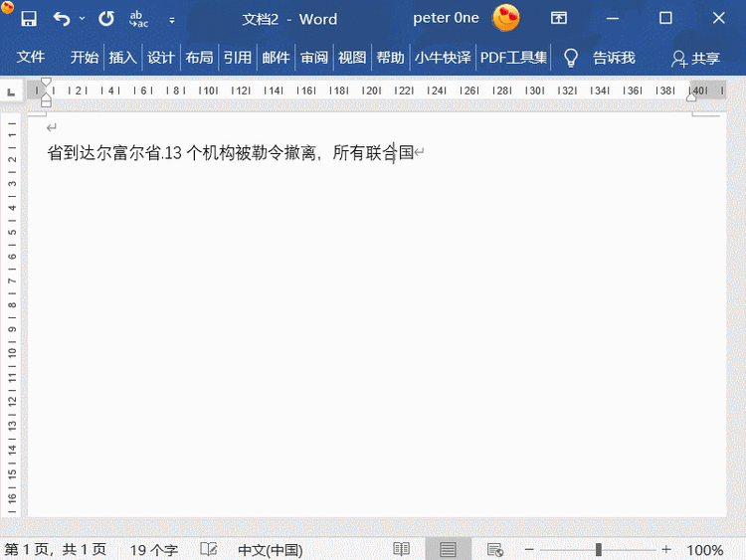This screenshot has height=560, width=746.
Task: Switch to the 设计 tab
Action: pos(161,58)
